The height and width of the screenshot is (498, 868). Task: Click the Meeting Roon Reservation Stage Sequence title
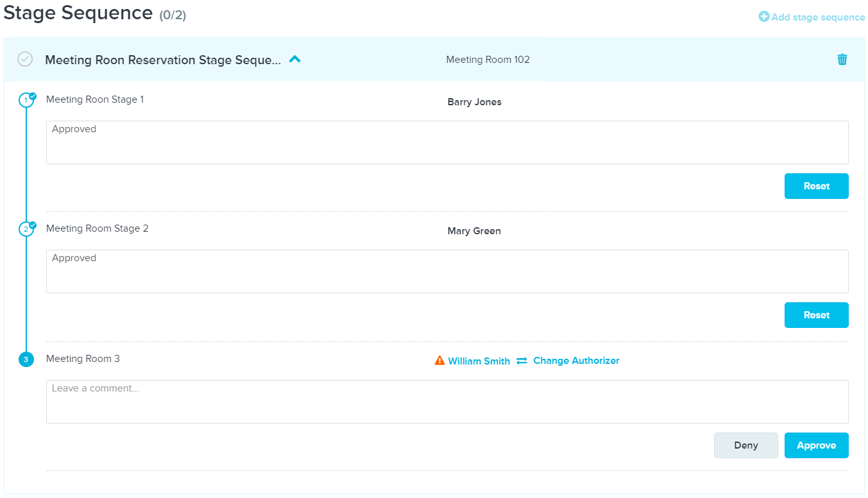pyautogui.click(x=163, y=60)
